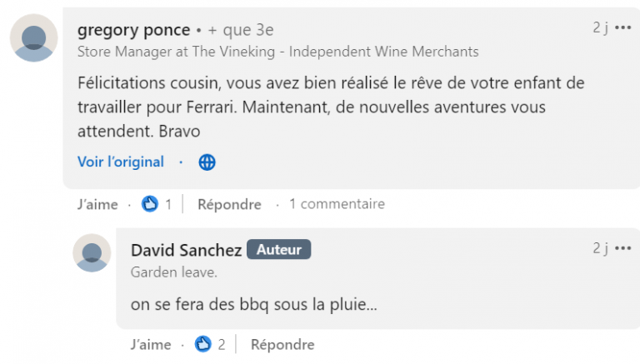The width and height of the screenshot is (640, 364).
Task: View like reactions on gregory's comment
Action: (x=150, y=204)
